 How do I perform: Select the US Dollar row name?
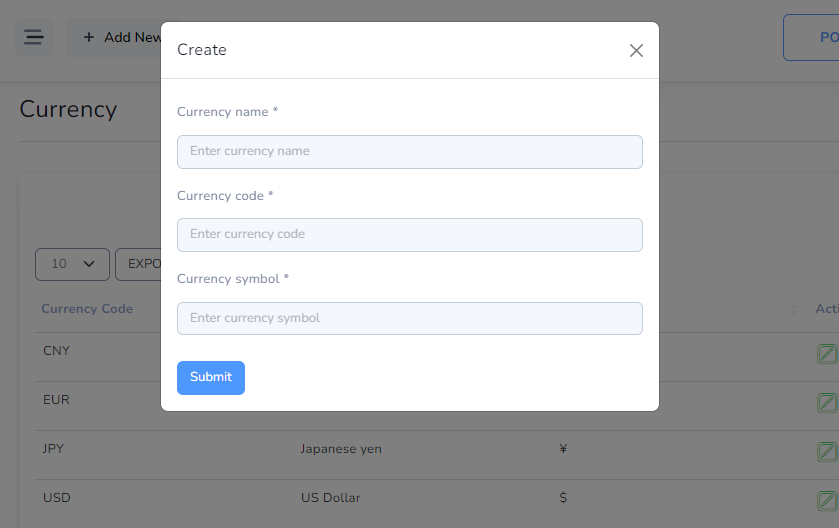pyautogui.click(x=331, y=498)
